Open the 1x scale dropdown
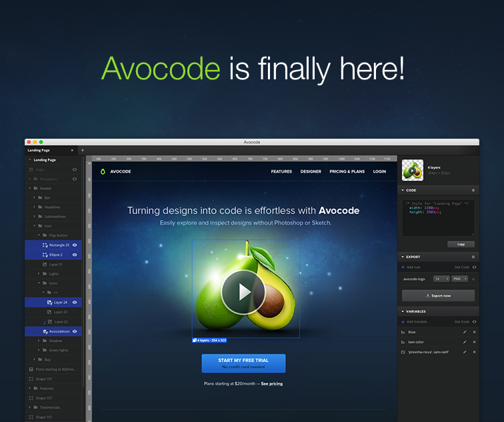 (441, 279)
